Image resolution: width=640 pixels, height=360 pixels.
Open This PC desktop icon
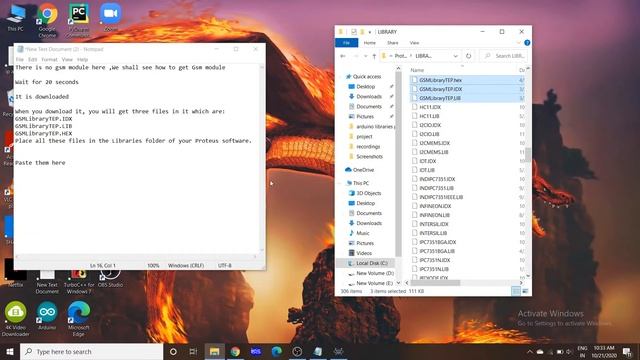[16, 18]
